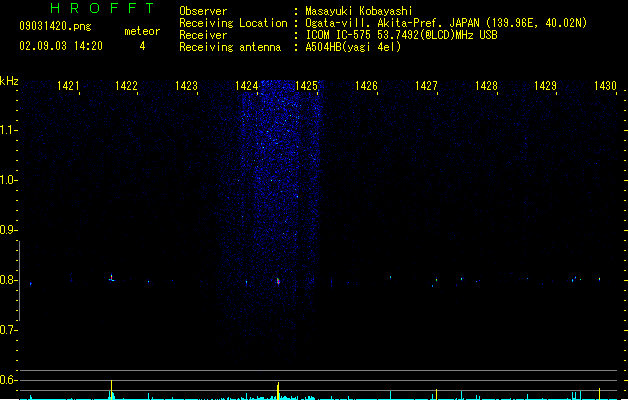
Task: Click the HROFFT title text
Action: click(x=102, y=8)
